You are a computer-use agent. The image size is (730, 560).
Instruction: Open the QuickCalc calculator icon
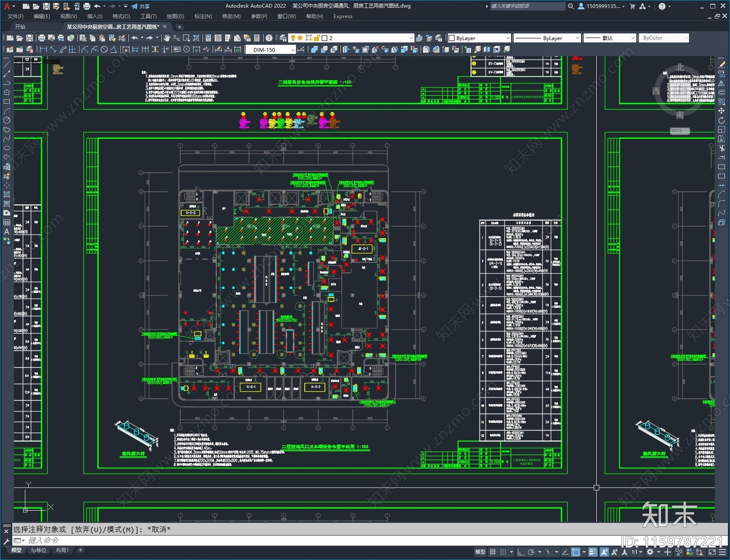(x=257, y=38)
